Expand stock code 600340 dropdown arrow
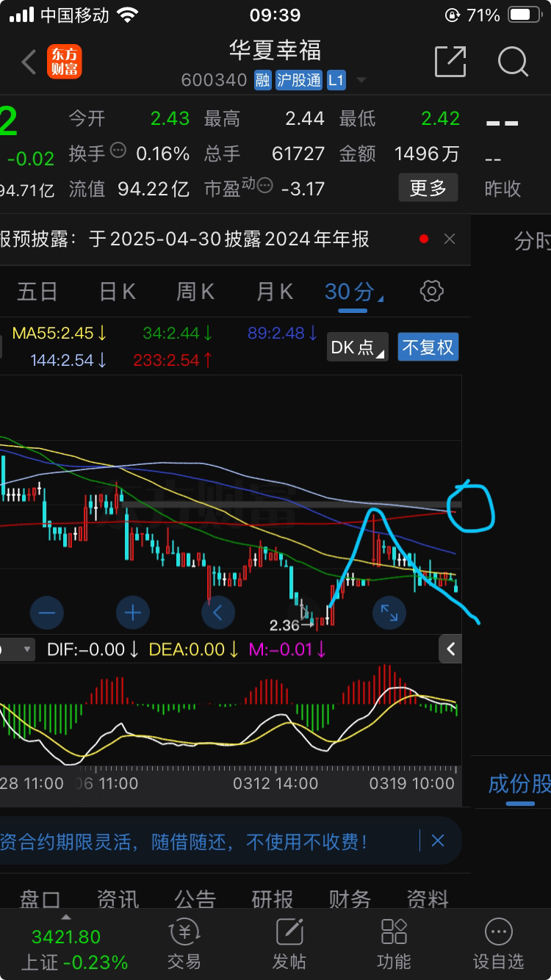 [x=361, y=81]
